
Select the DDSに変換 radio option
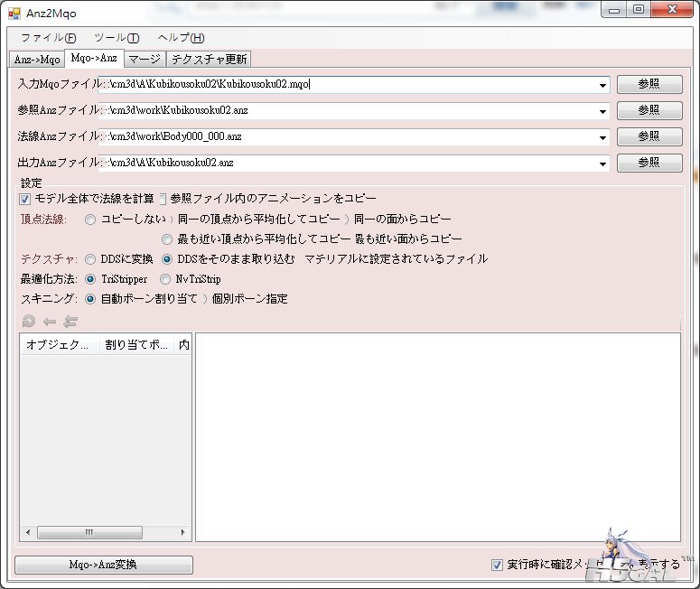point(90,259)
